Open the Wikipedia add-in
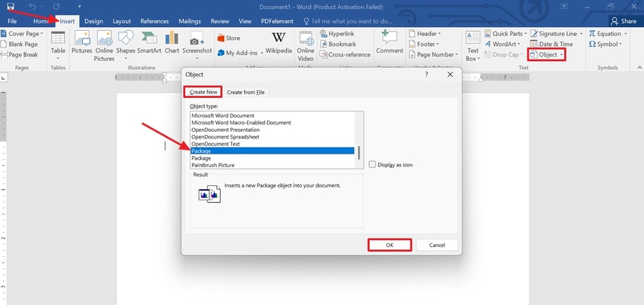Image resolution: width=644 pixels, height=305 pixels. coord(279,42)
